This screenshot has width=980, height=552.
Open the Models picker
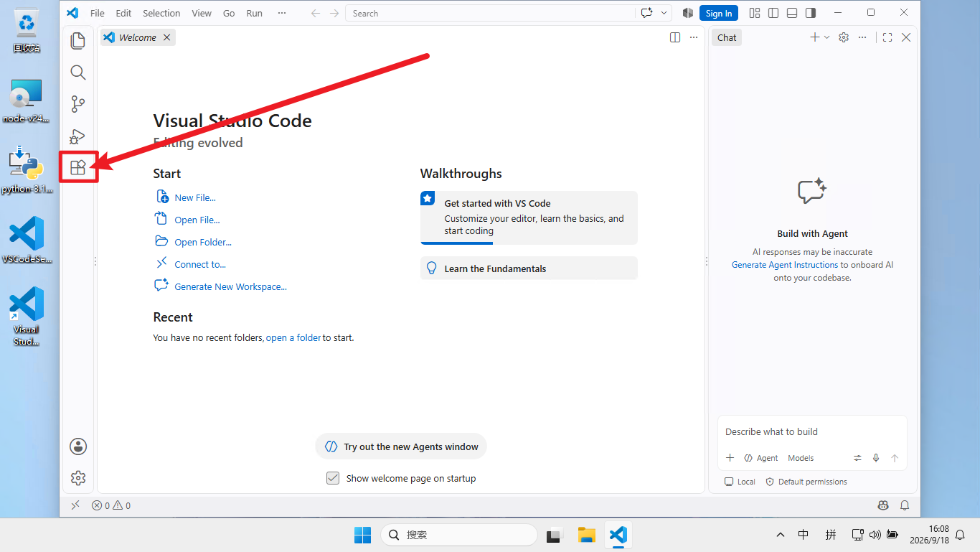pos(801,458)
